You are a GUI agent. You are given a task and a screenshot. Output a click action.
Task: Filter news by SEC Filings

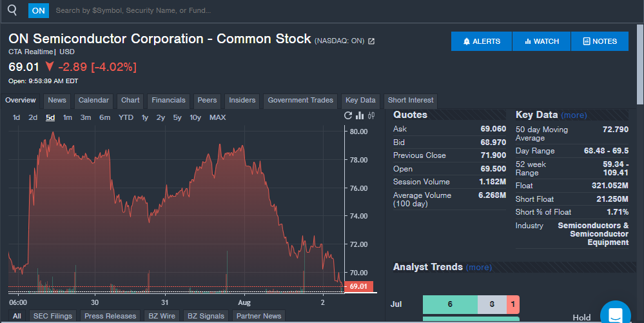click(53, 316)
